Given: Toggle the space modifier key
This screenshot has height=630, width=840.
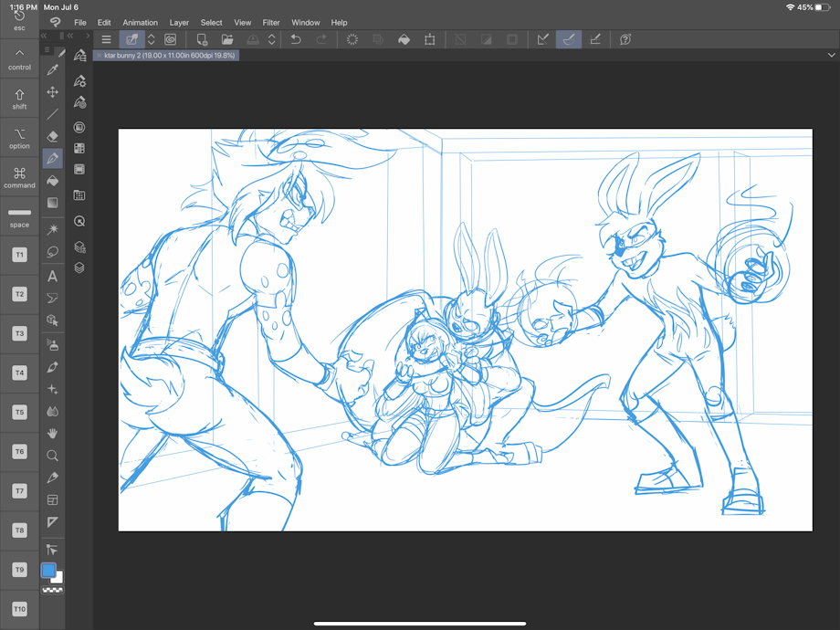Looking at the screenshot, I should click(x=19, y=217).
